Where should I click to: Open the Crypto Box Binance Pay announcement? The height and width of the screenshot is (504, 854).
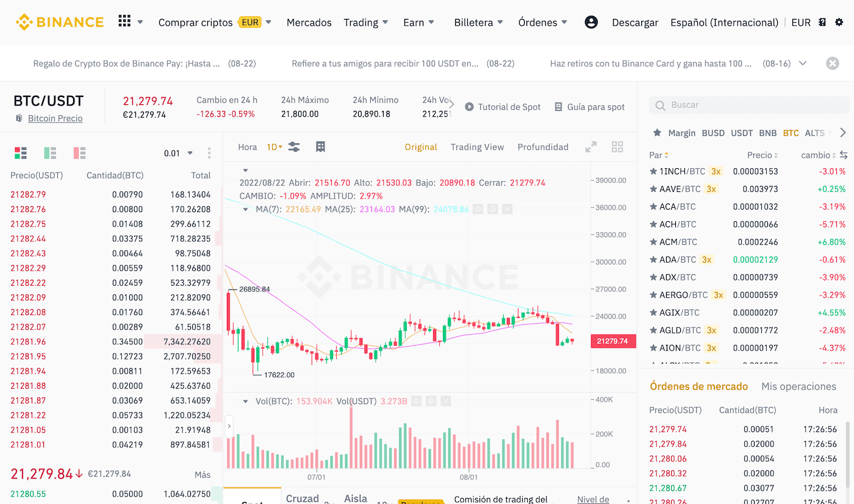tap(145, 63)
